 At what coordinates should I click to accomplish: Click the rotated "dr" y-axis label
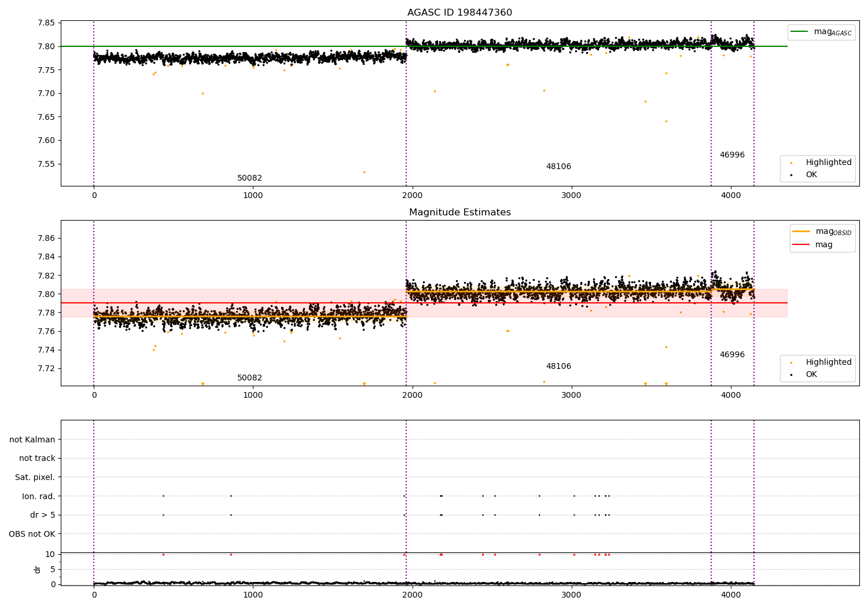coord(37,570)
